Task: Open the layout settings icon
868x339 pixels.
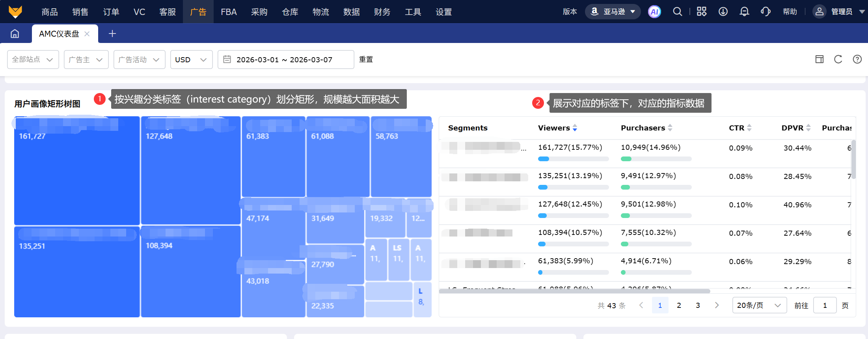Action: [820, 60]
